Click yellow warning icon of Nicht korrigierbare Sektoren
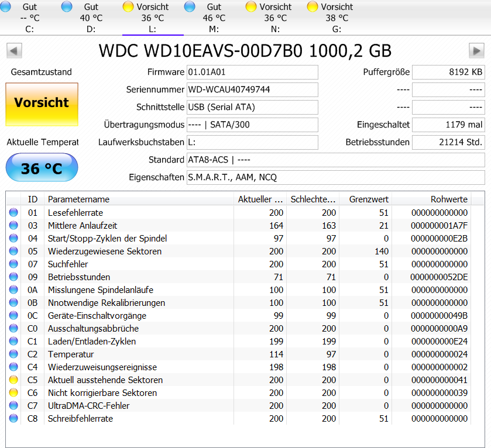The height and width of the screenshot is (448, 491). [13, 392]
